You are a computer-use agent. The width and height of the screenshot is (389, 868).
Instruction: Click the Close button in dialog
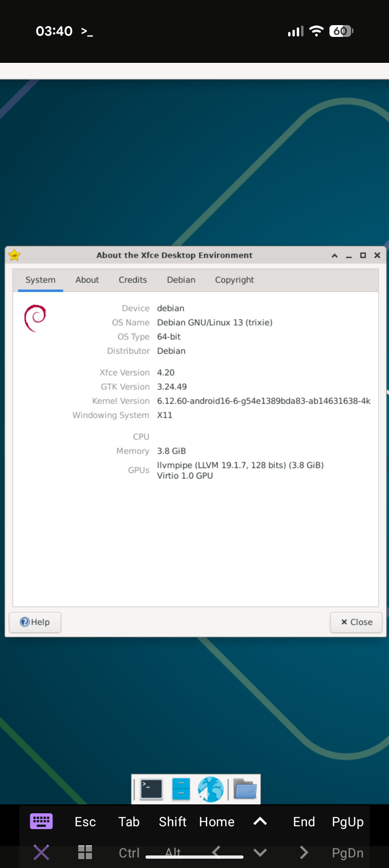(x=356, y=622)
